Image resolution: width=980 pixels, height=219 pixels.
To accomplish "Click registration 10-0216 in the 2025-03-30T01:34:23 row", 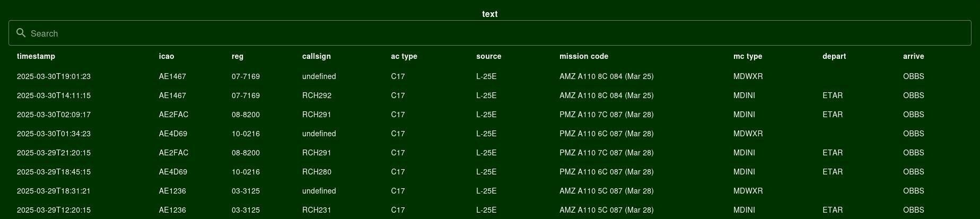I will [x=246, y=134].
